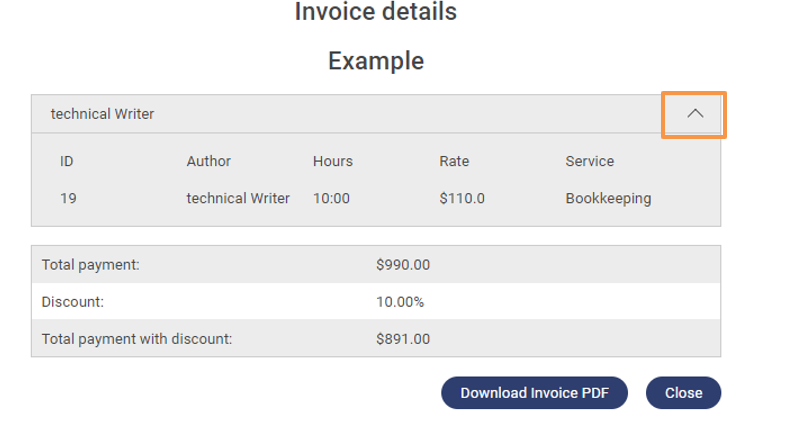Click the Total payment with discount label
795x429 pixels.
click(137, 338)
